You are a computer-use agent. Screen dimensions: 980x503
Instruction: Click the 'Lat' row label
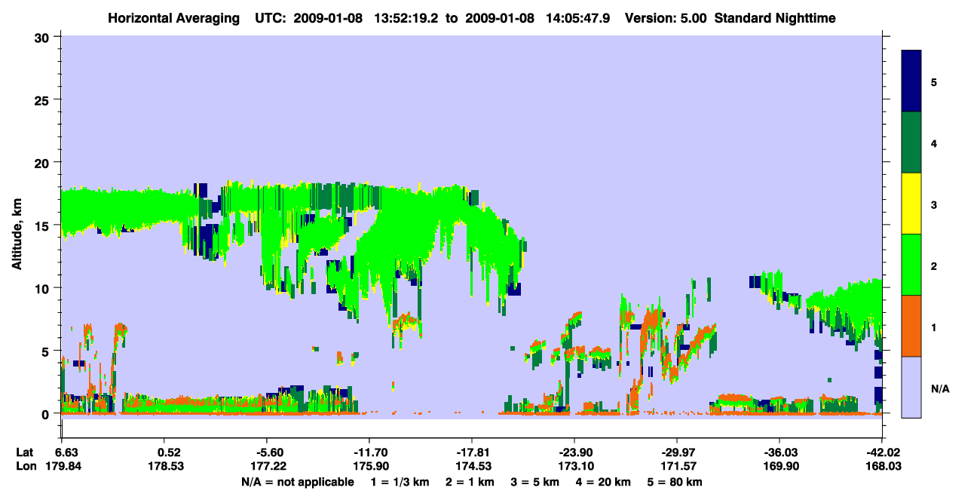[25, 452]
